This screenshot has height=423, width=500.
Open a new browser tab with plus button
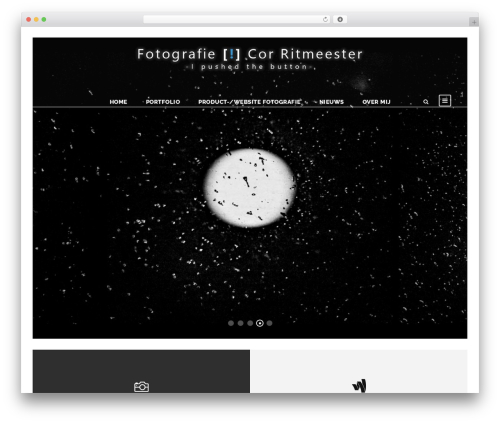click(x=474, y=22)
